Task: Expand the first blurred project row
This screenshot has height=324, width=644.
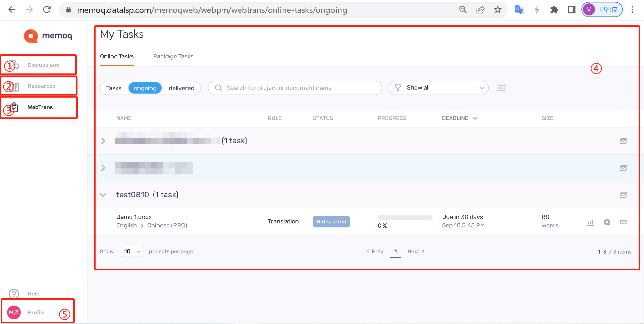Action: [103, 141]
